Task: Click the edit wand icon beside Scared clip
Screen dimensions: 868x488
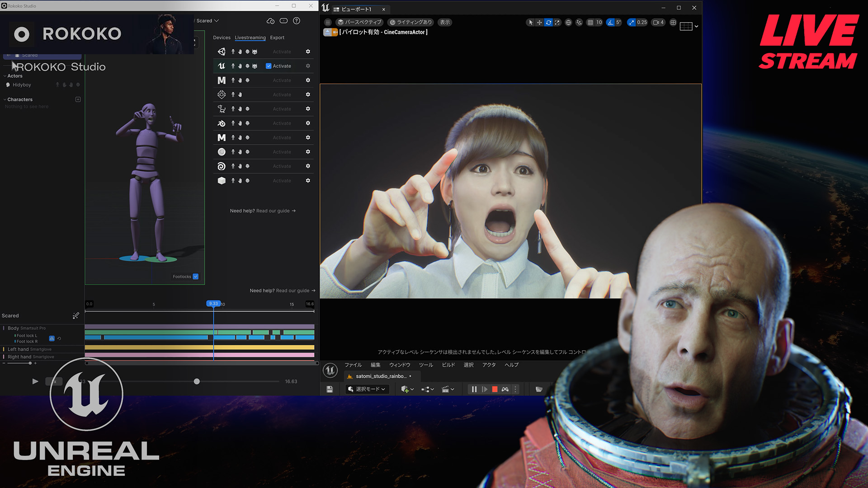Action: point(75,315)
